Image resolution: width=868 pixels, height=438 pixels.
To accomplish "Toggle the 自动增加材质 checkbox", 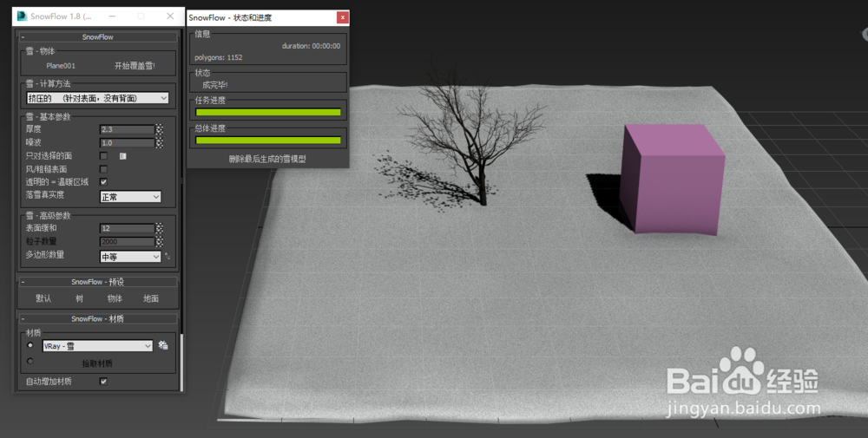I will pos(103,381).
